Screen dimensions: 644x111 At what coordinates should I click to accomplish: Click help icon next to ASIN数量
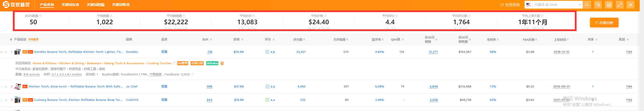(40, 16)
